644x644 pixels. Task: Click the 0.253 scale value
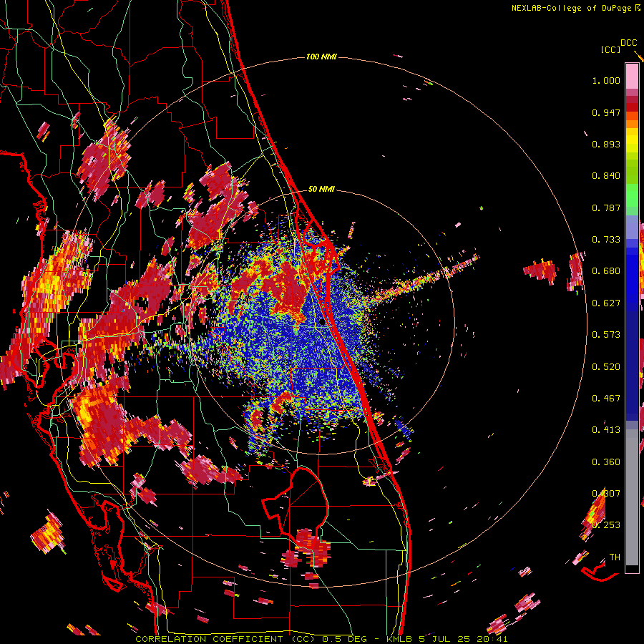coord(606,525)
